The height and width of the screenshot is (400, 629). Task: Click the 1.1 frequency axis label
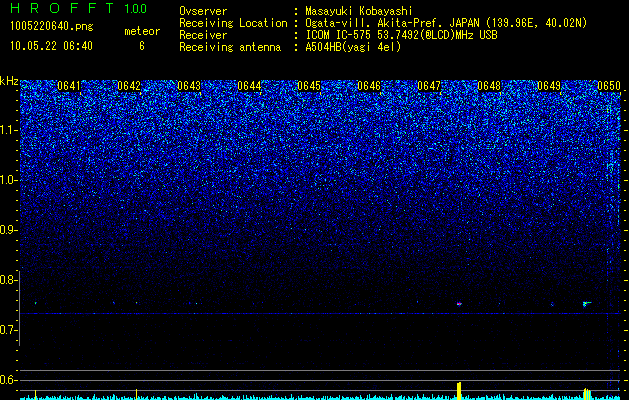tap(8, 130)
